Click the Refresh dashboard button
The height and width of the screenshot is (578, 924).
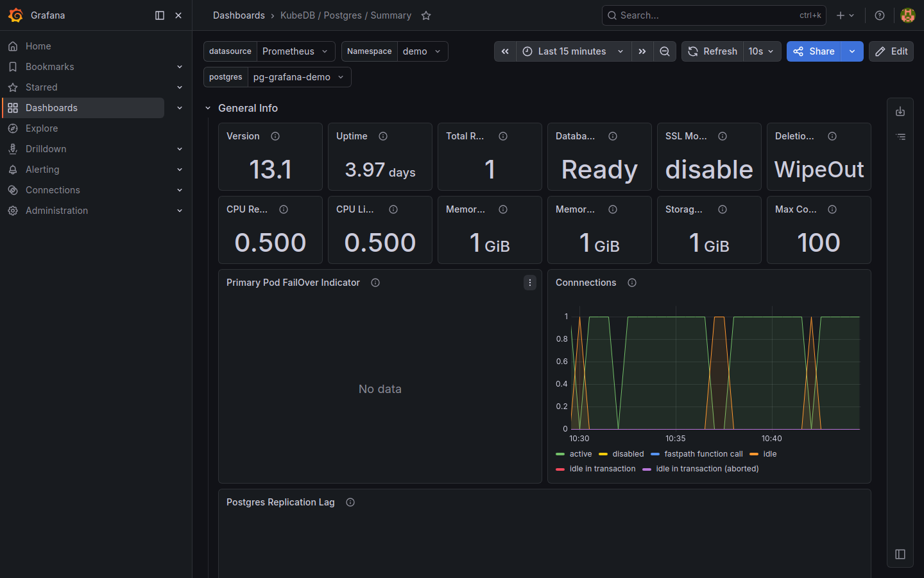point(712,51)
